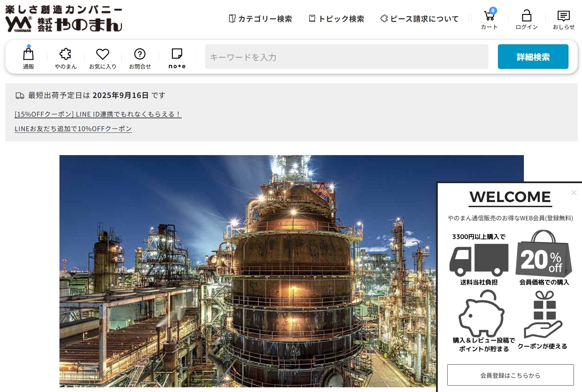Click the Yanoman company logo
The width and height of the screenshot is (582, 392).
coord(64,19)
